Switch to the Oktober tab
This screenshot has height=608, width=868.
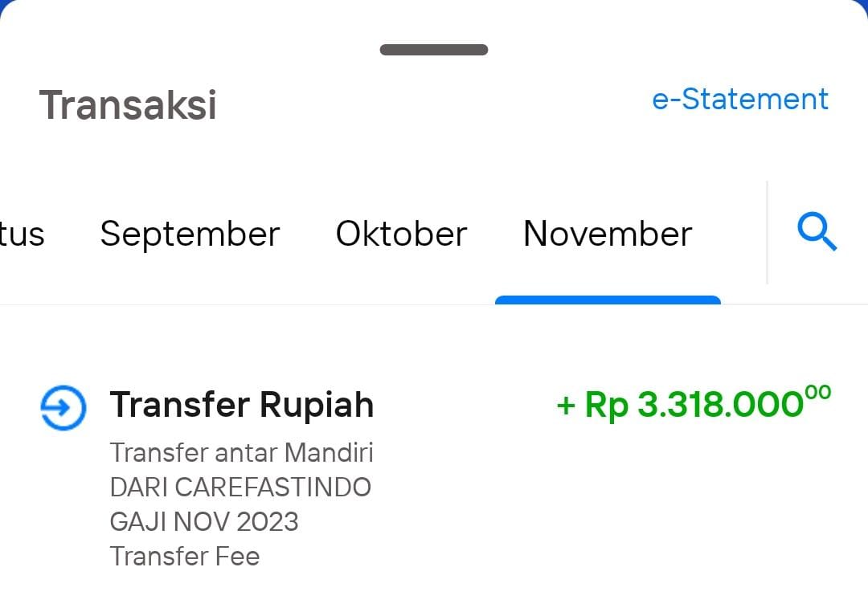tap(401, 234)
